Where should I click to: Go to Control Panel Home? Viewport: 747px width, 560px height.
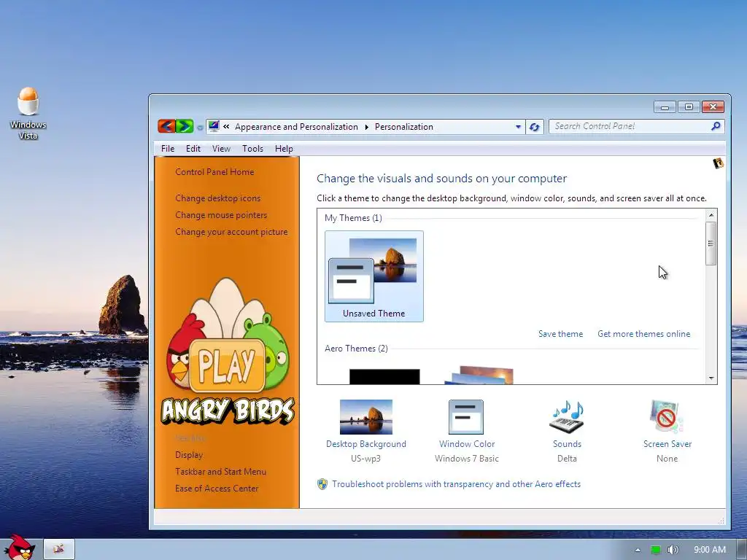(x=214, y=172)
